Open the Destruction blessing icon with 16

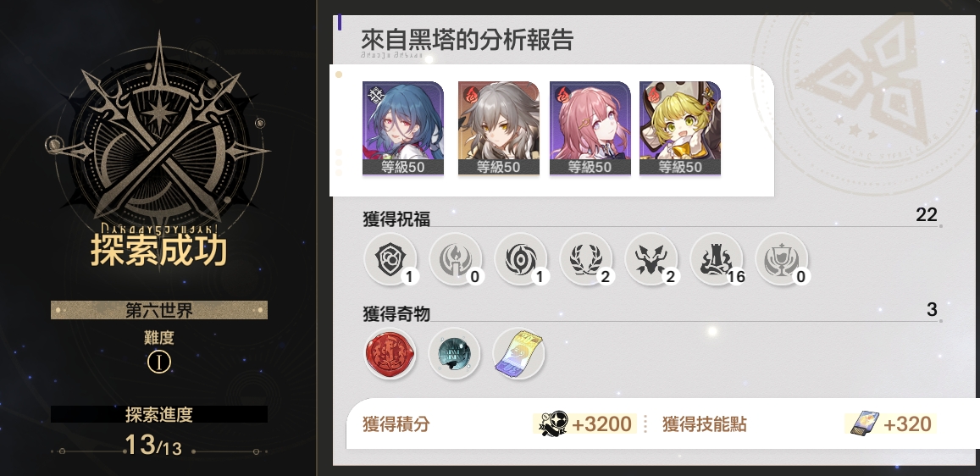click(717, 259)
